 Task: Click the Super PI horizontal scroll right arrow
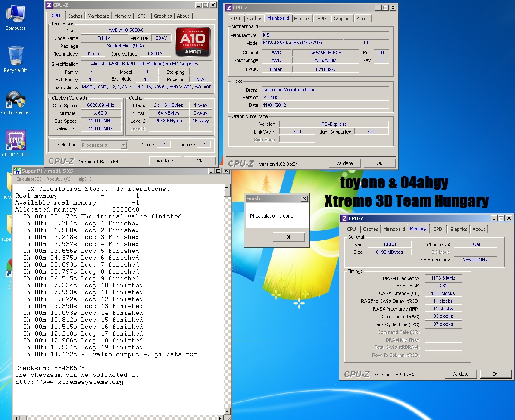(x=220, y=418)
